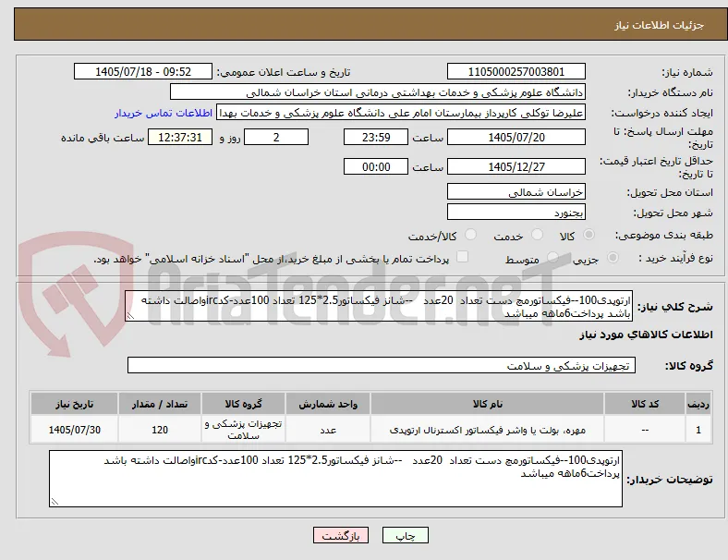Click the need number field 1105000257003801
Viewport: 728px width, 560px height.
(x=516, y=71)
